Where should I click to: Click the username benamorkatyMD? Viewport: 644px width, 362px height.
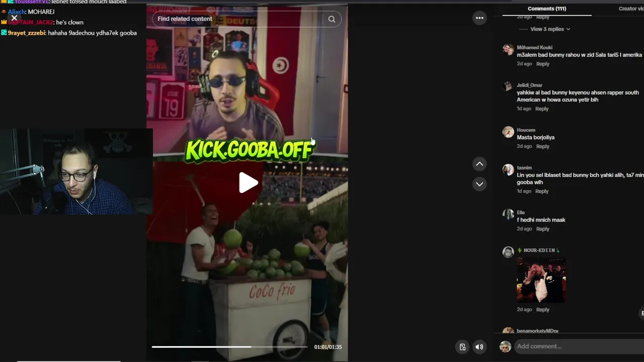coord(537,331)
